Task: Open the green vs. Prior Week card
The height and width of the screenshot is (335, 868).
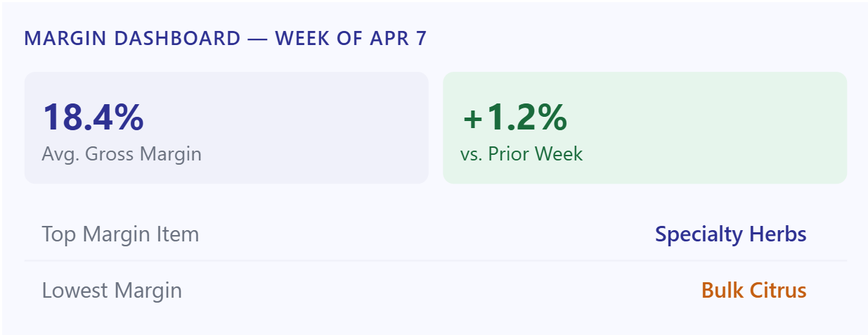Action: pos(644,127)
